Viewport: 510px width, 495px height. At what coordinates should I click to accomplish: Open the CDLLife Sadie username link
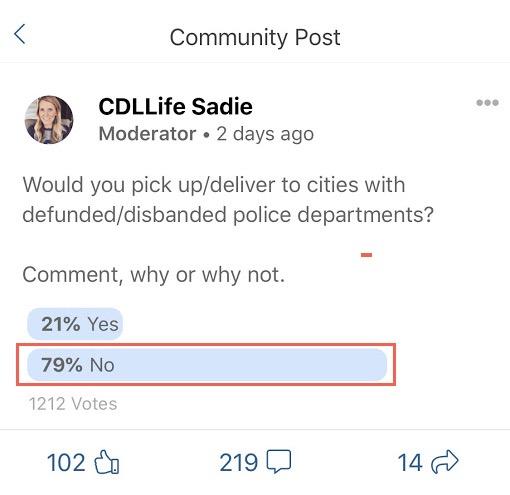[x=175, y=107]
